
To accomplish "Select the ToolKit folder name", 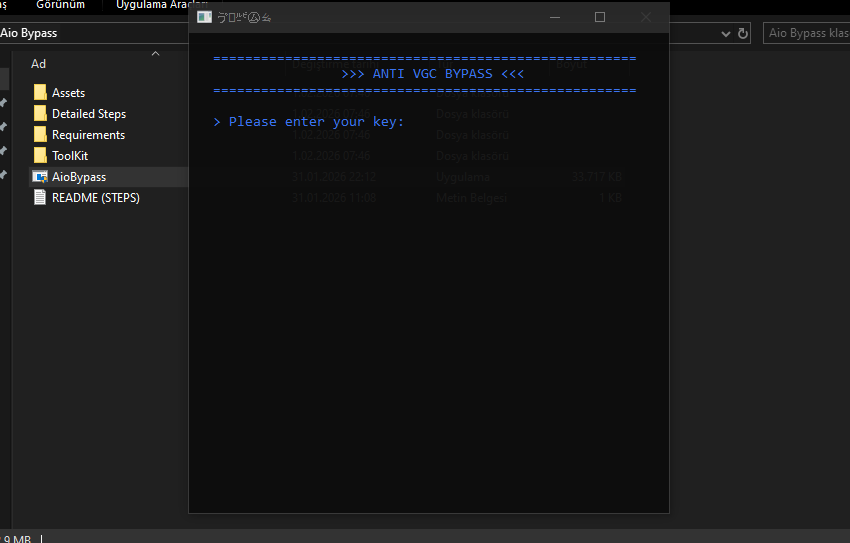I will [70, 156].
